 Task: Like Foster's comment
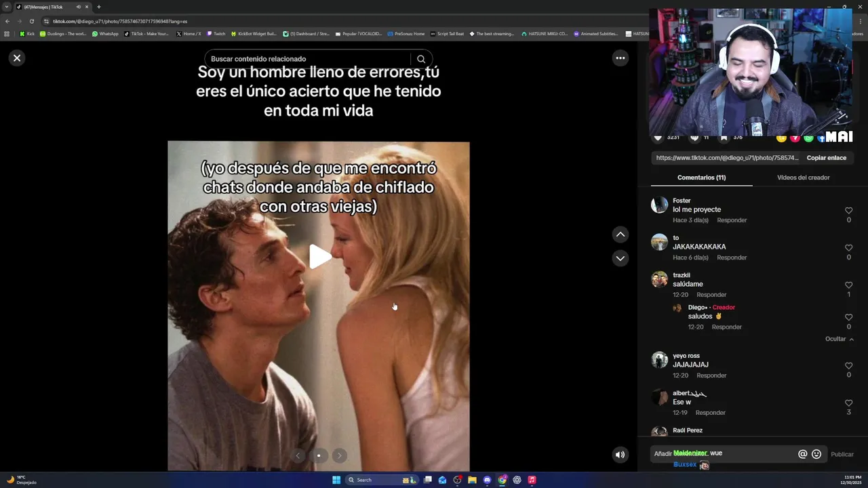[x=848, y=211]
